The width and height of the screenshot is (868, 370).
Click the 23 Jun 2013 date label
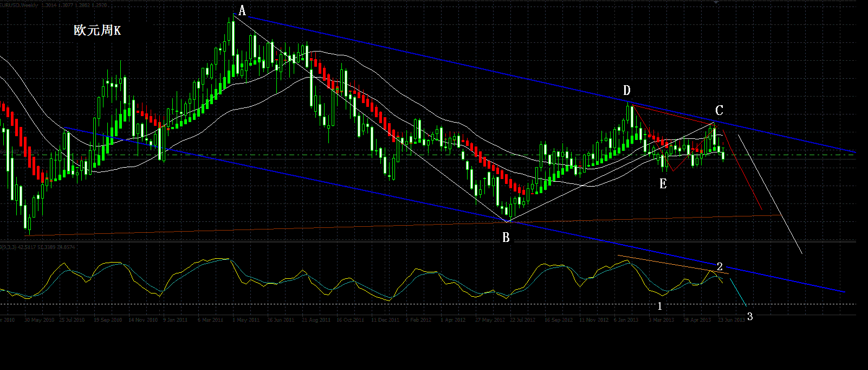(x=731, y=320)
